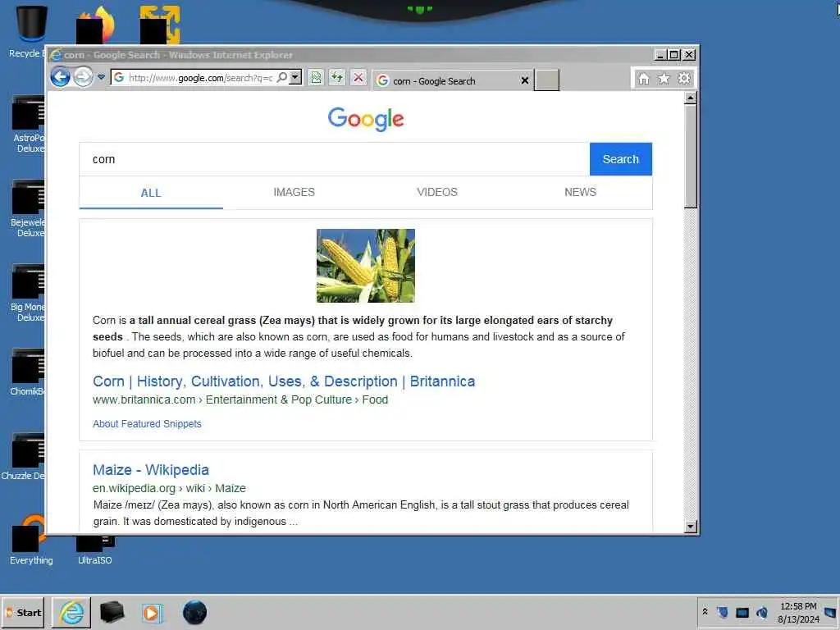The width and height of the screenshot is (840, 630).
Task: Select the Big Money Deluxe desktop icon
Action: [x=28, y=293]
